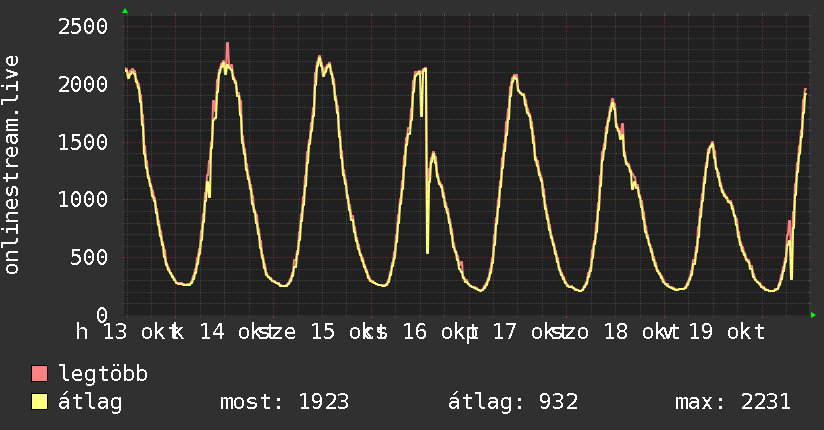The width and height of the screenshot is (824, 430).
Task: Click the átlag: 932 statistic
Action: coord(513,402)
